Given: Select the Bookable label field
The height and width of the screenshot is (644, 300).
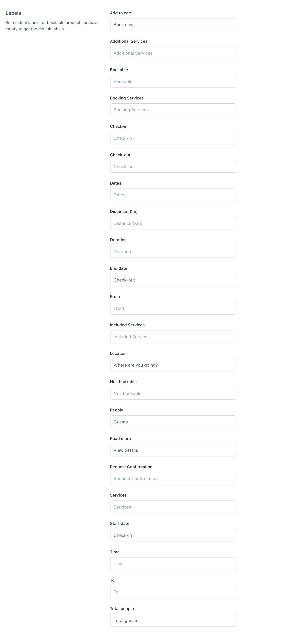Looking at the screenshot, I should (x=173, y=81).
